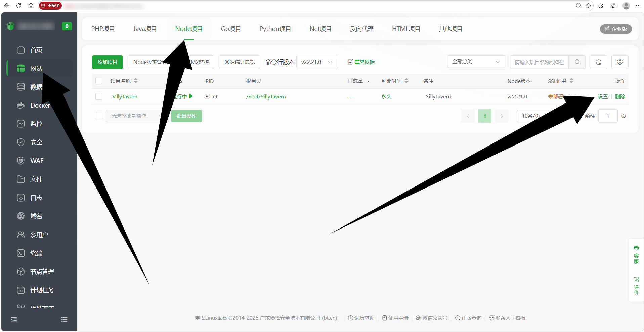Toggle the select-all header checkbox
This screenshot has width=644, height=332.
[99, 81]
